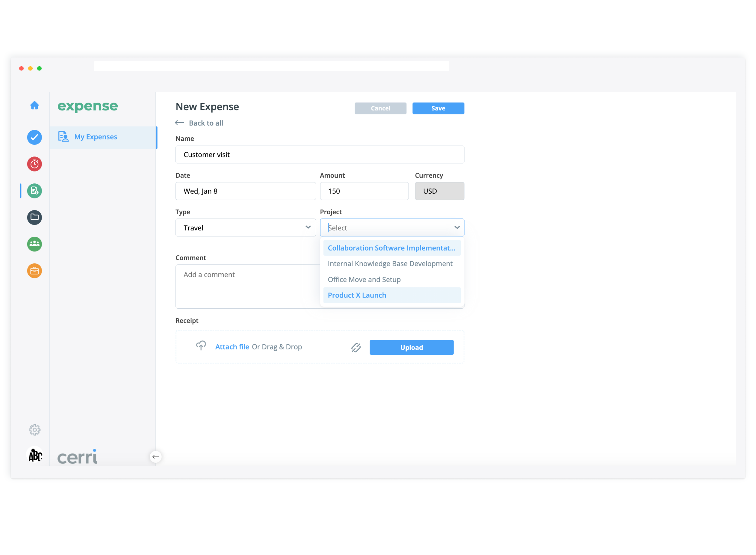Choose Product X Launch from project list

coord(357,295)
